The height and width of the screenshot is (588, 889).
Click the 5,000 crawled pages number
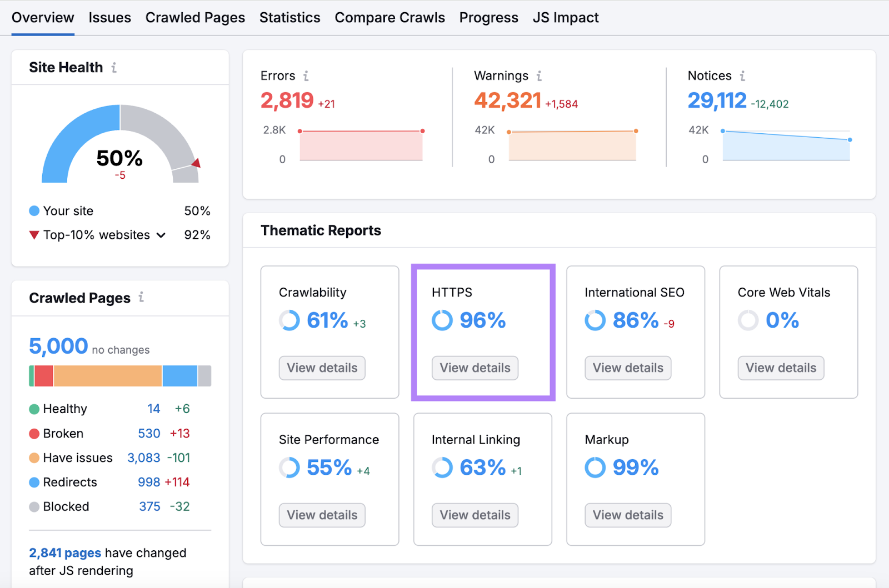click(x=58, y=346)
